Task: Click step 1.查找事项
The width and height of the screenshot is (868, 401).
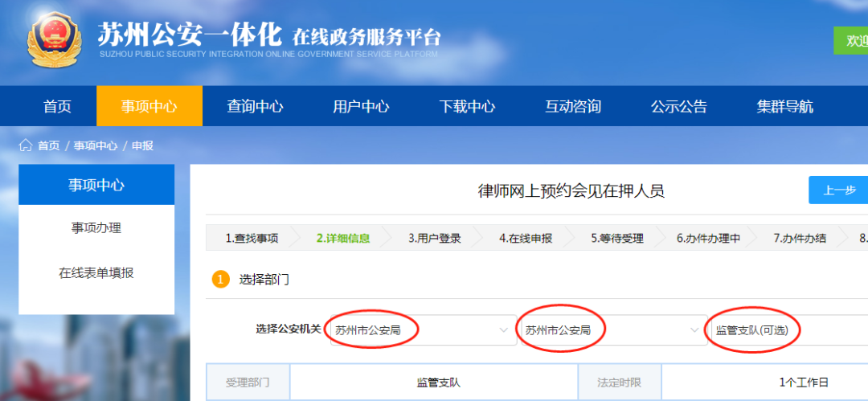Action: pyautogui.click(x=252, y=239)
